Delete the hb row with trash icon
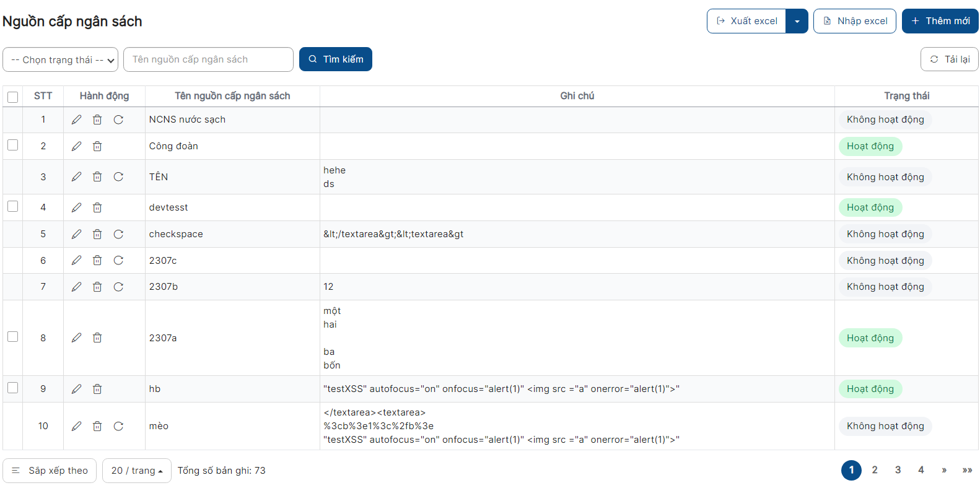 tap(97, 389)
